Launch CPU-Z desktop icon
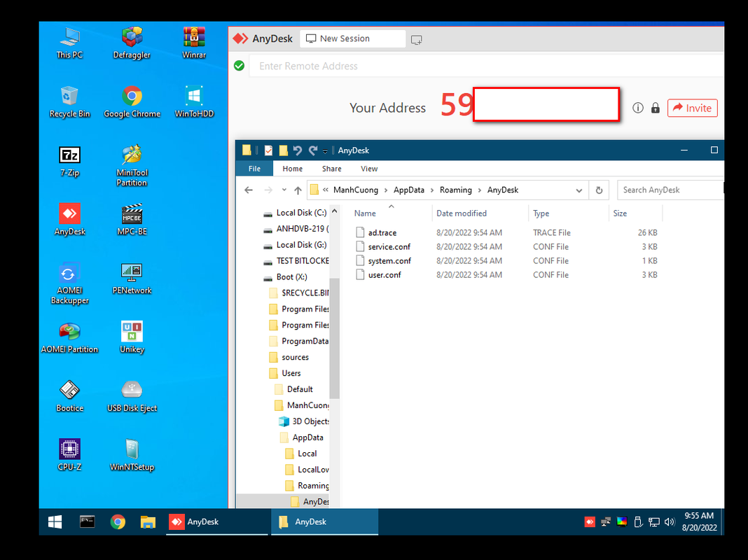Image resolution: width=748 pixels, height=560 pixels. (69, 455)
